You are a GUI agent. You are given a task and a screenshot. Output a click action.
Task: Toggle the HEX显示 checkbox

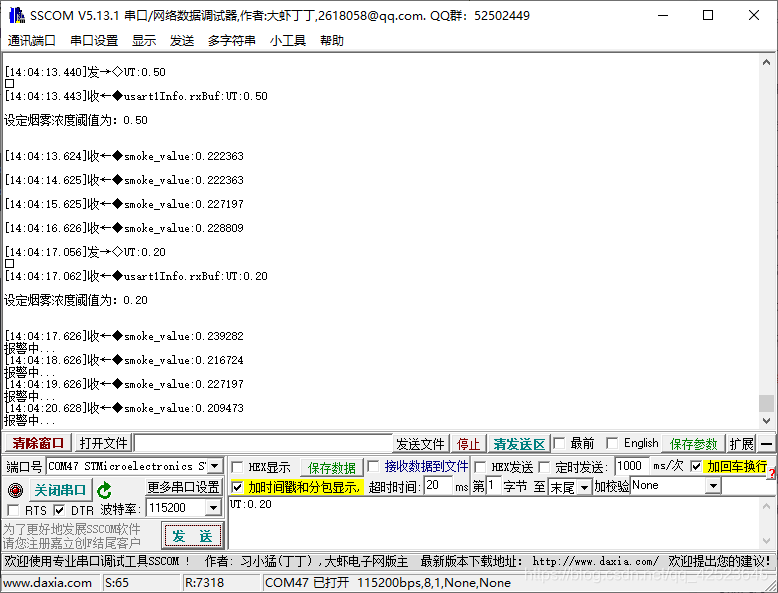tap(237, 467)
